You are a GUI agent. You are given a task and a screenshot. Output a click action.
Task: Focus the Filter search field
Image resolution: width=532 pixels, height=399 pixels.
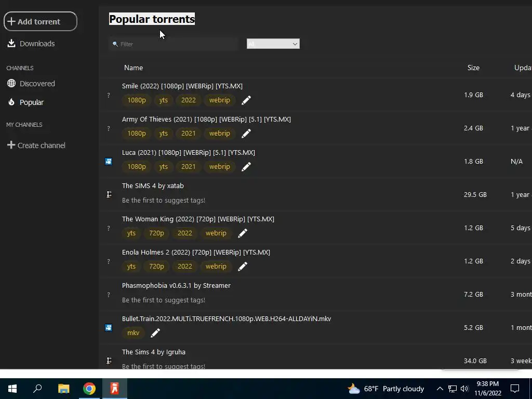174,44
